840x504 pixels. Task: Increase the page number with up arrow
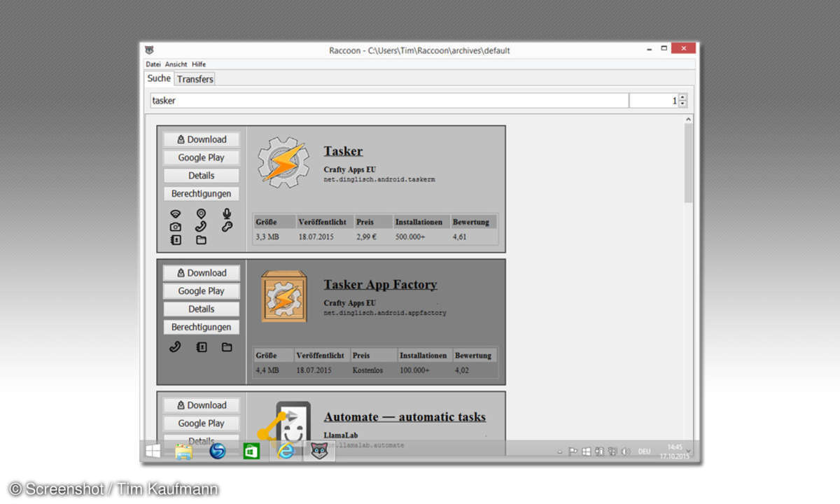(x=683, y=97)
